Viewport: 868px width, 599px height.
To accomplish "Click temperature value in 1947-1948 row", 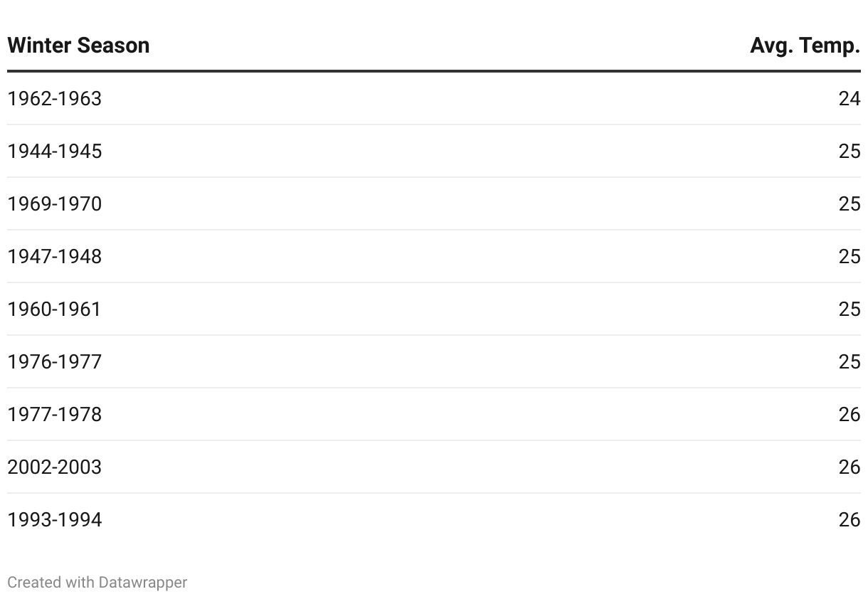I will point(849,256).
